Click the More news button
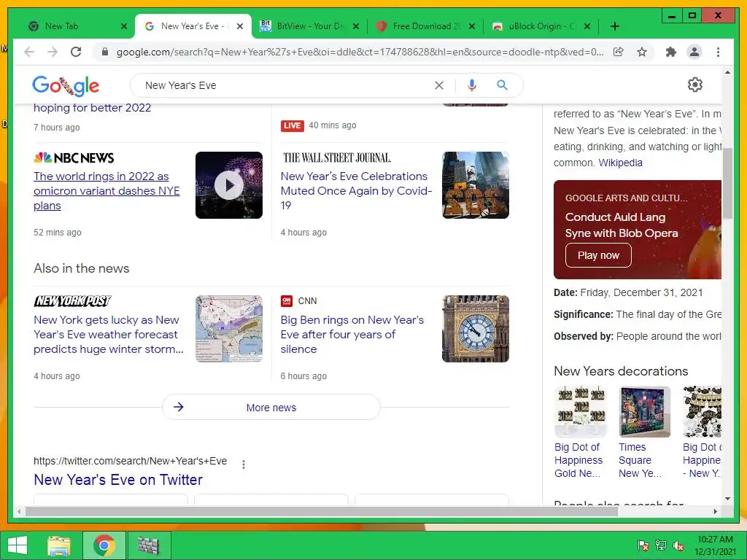The image size is (747, 560). tap(271, 407)
